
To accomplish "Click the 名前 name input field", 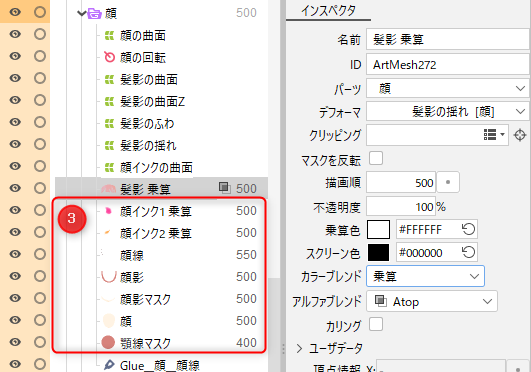I will tap(447, 40).
